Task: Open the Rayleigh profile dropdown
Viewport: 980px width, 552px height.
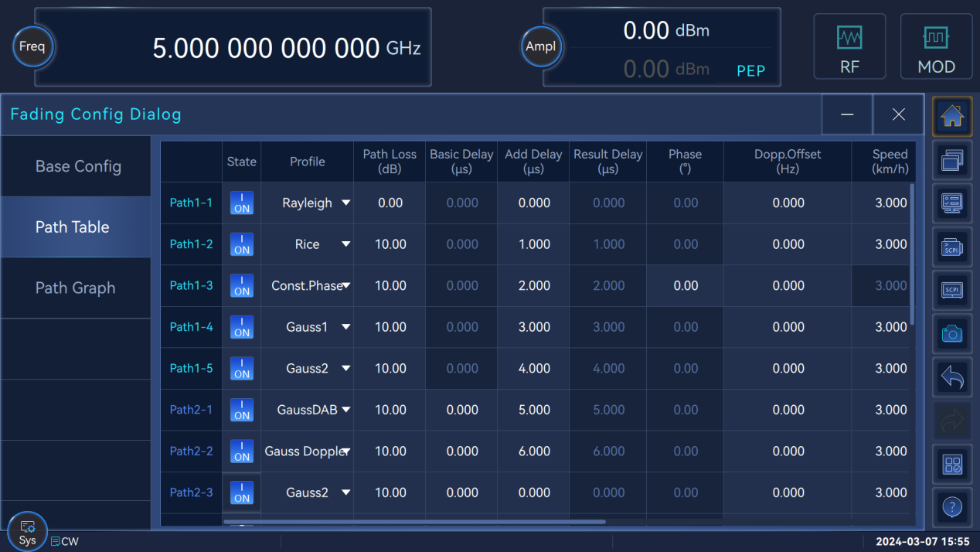Action: point(345,203)
